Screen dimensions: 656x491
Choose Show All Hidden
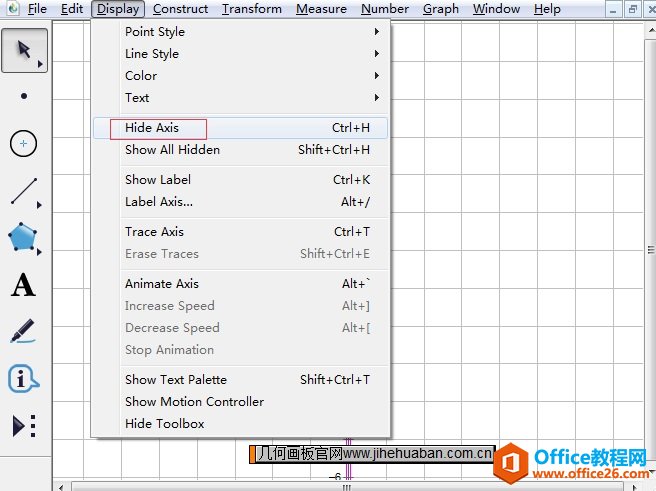(x=172, y=150)
